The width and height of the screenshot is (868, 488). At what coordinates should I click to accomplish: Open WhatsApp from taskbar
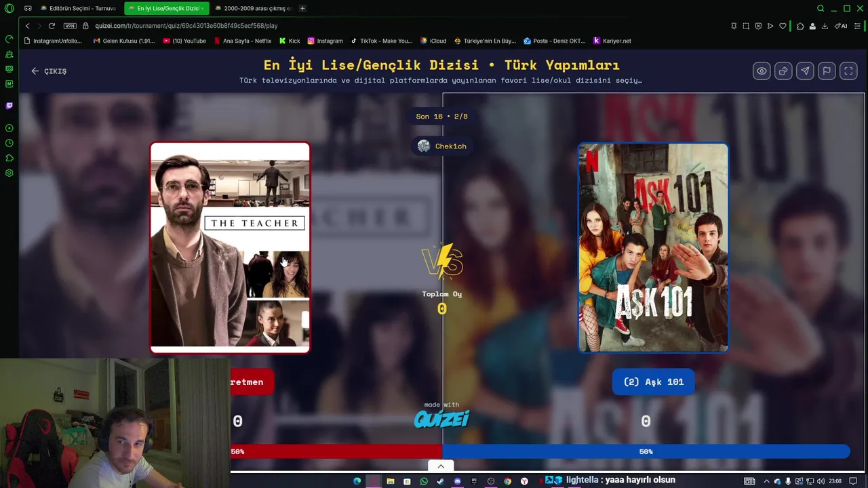click(424, 481)
